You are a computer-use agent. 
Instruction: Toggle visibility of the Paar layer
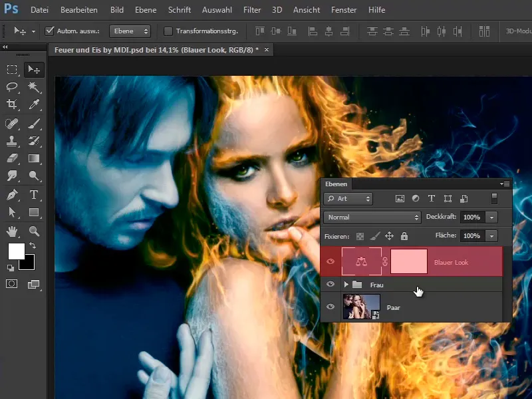(331, 307)
